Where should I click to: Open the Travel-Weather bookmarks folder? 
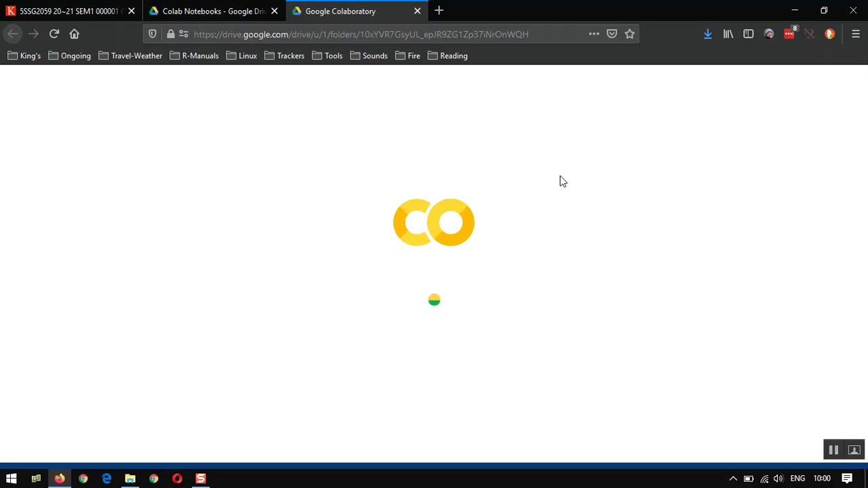(x=130, y=56)
